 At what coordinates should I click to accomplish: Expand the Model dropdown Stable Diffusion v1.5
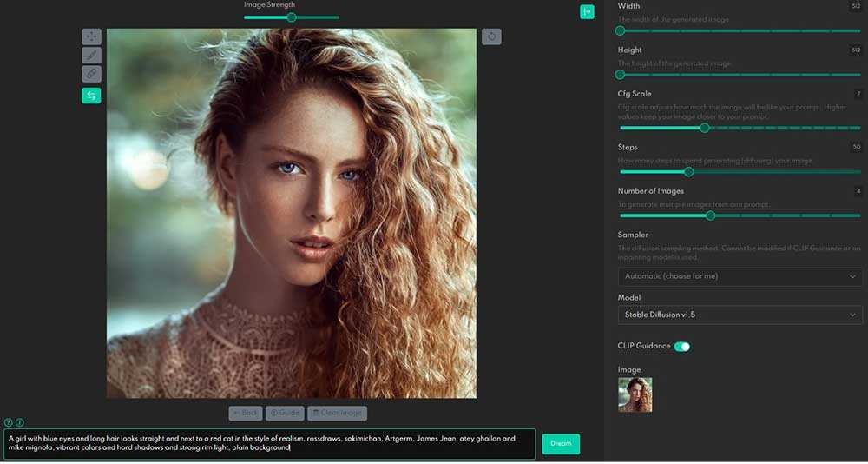click(740, 315)
